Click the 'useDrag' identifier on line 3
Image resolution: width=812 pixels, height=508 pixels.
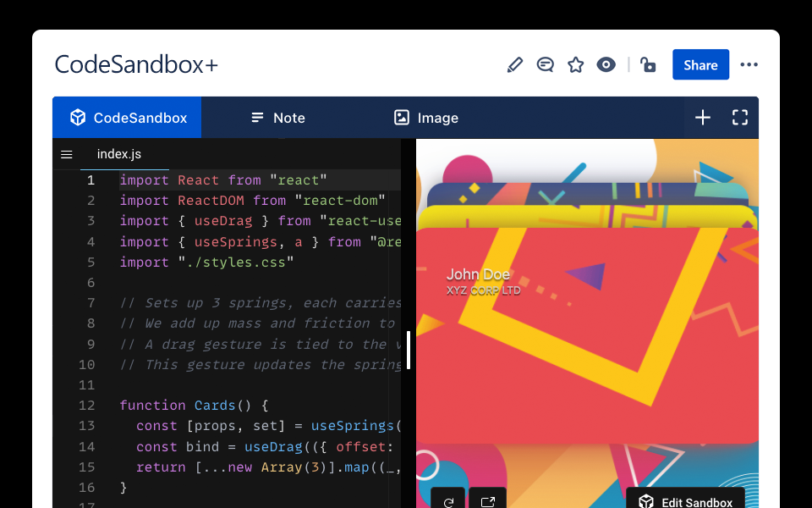223,221
